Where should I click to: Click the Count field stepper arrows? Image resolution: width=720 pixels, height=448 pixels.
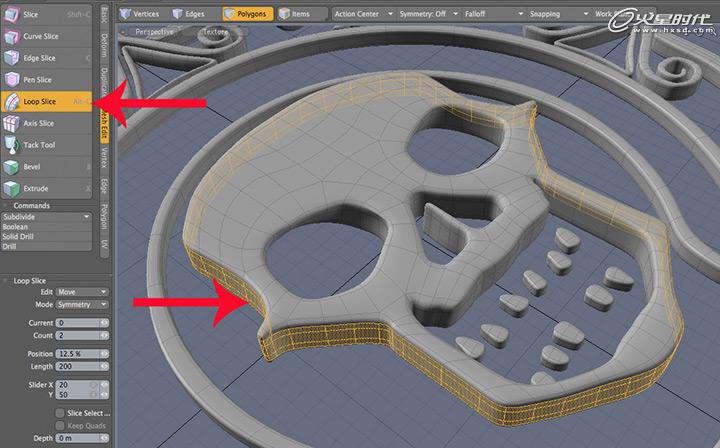pyautogui.click(x=105, y=336)
